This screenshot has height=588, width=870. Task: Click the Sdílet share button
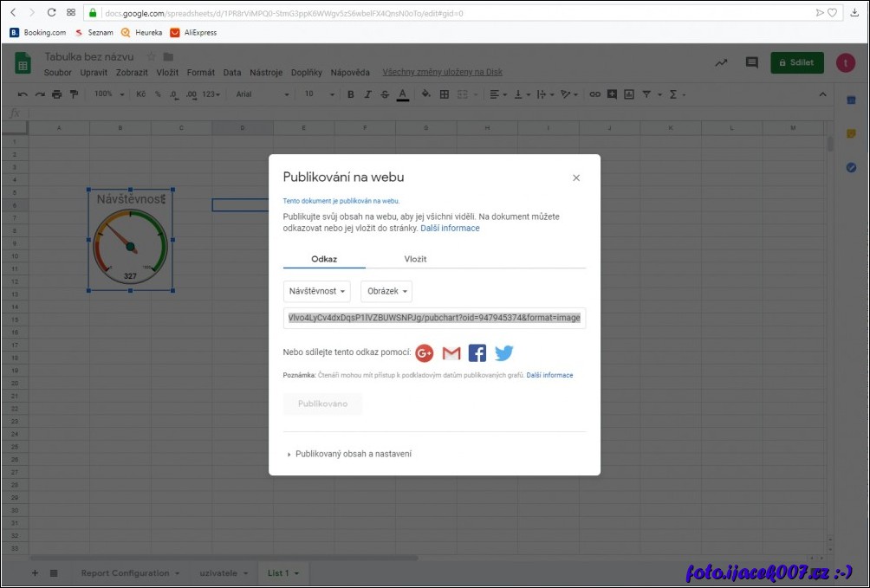[796, 63]
